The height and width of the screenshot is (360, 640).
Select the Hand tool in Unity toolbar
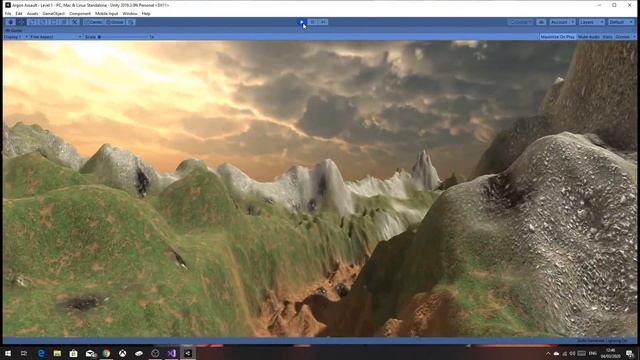tap(11, 22)
